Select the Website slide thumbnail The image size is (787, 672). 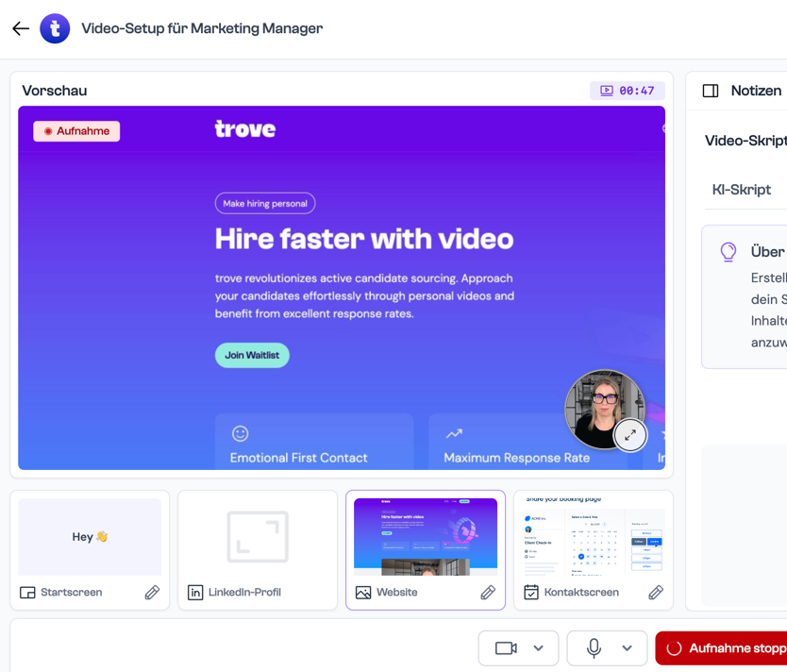point(426,536)
